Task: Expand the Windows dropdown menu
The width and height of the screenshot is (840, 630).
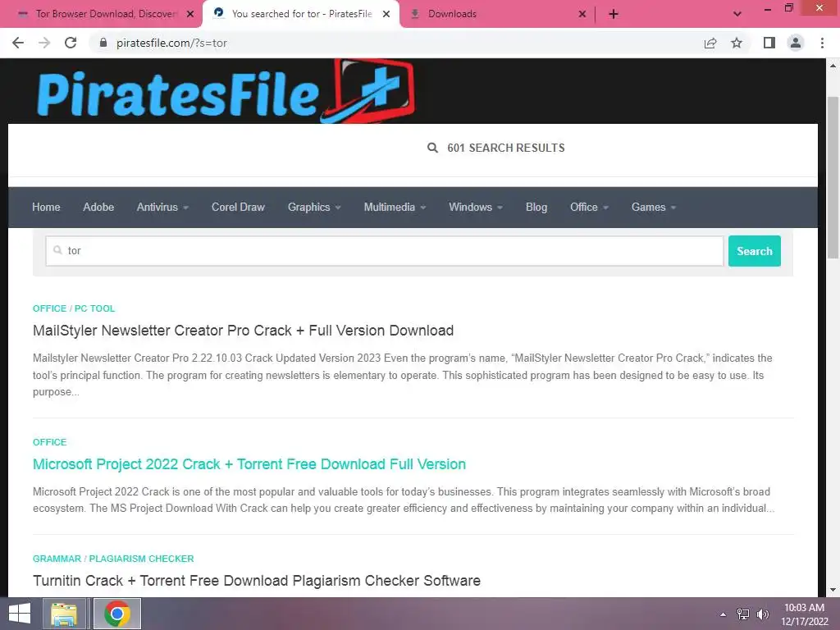Action: 476,207
